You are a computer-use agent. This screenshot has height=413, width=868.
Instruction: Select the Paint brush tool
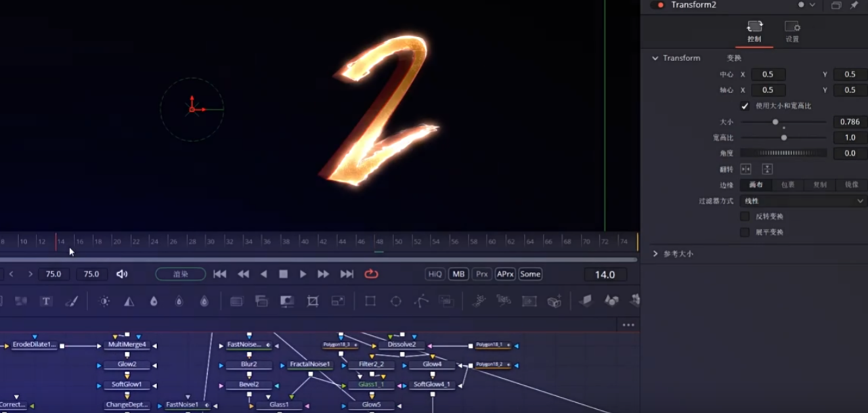[72, 301]
